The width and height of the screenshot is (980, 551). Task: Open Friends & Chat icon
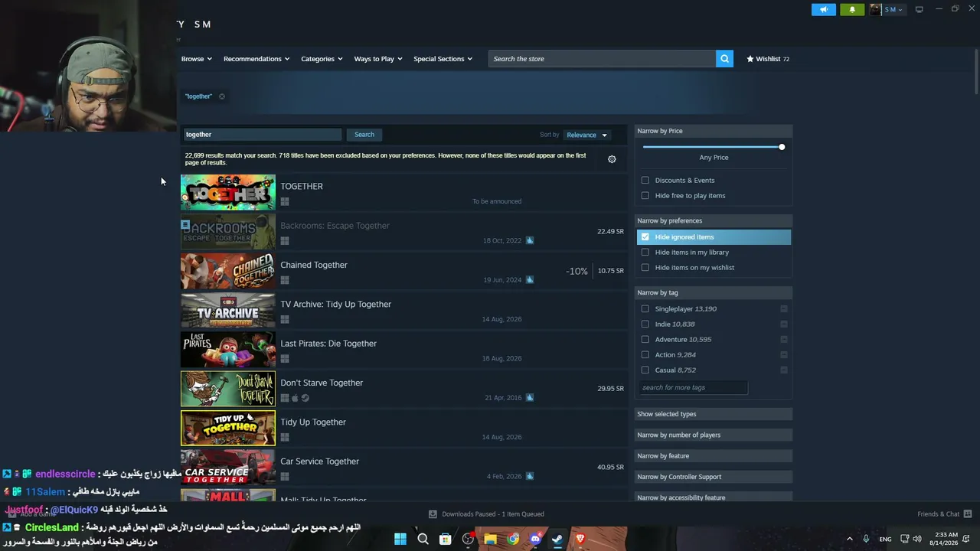point(968,514)
